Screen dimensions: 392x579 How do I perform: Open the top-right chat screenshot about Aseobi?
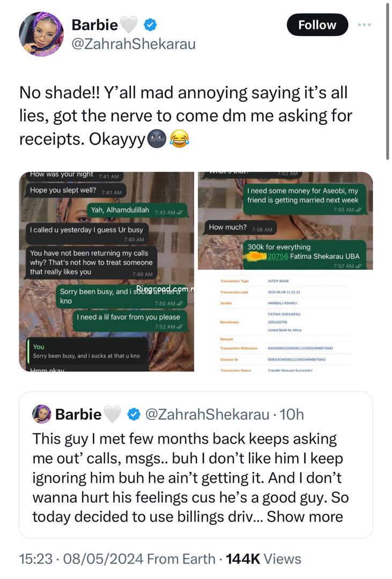click(x=285, y=220)
